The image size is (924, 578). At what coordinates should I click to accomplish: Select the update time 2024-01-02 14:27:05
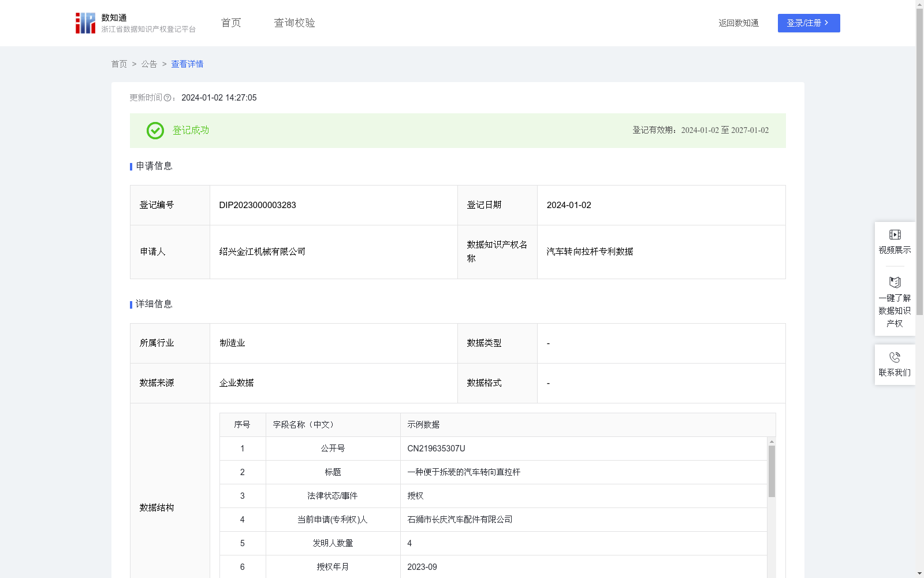(x=219, y=98)
